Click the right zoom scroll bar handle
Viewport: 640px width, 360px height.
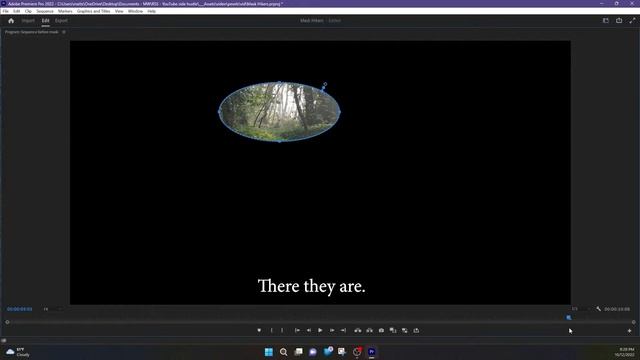pos(633,322)
